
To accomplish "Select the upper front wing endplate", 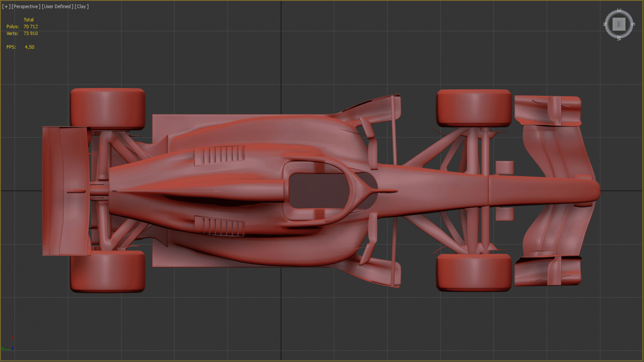I will (x=547, y=111).
